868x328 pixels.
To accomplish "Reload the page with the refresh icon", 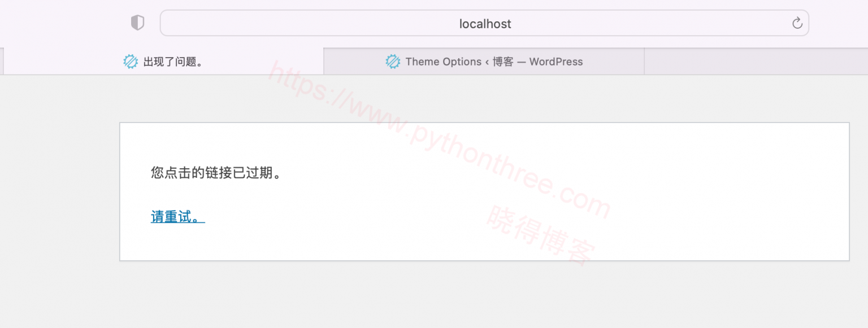I will point(797,23).
